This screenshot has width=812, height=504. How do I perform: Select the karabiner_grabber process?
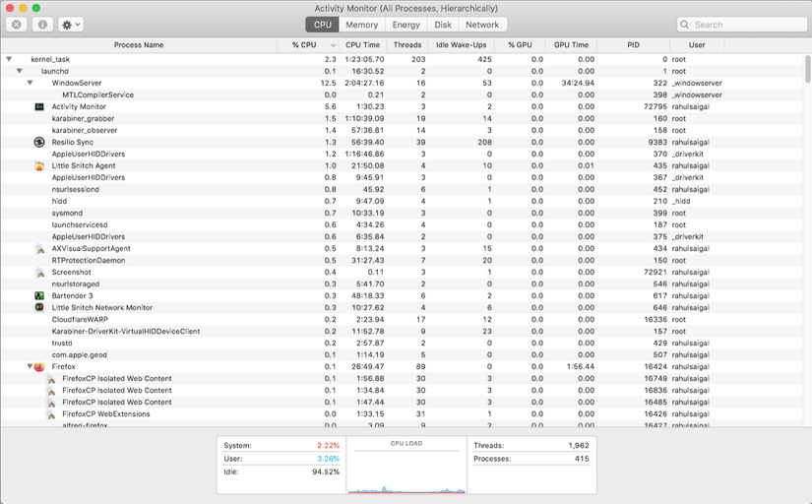402,119
